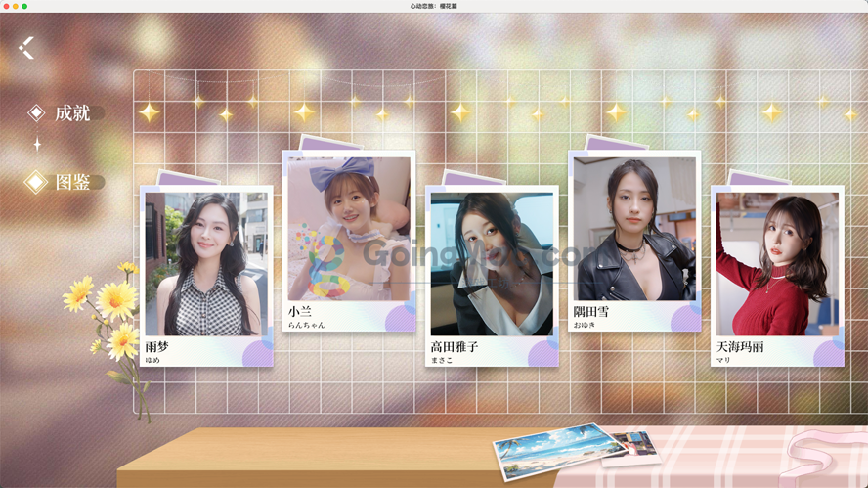The width and height of the screenshot is (868, 488).
Task: Select the 小兰 character photo
Action: (x=349, y=229)
